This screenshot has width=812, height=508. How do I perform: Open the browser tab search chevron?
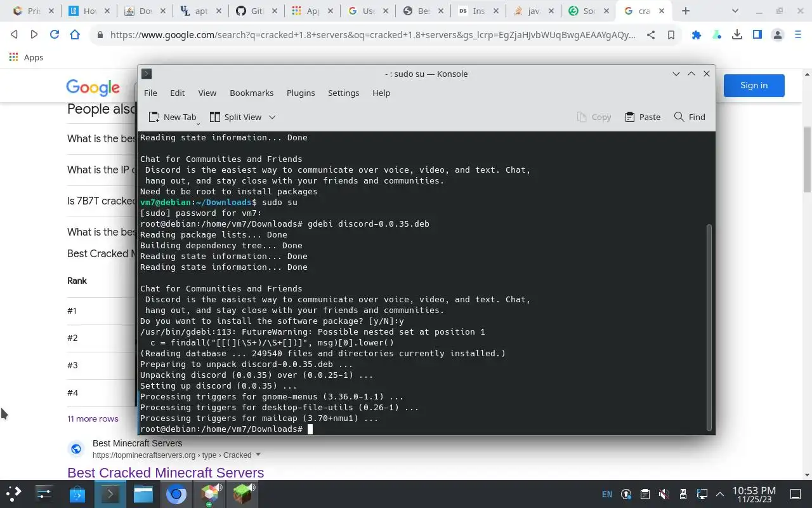pos(735,11)
